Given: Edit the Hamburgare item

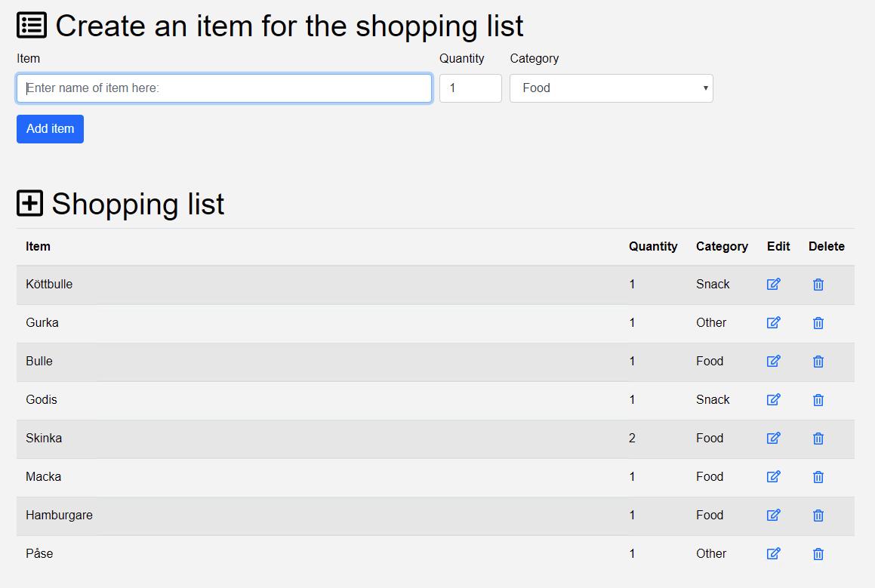Looking at the screenshot, I should click(773, 515).
